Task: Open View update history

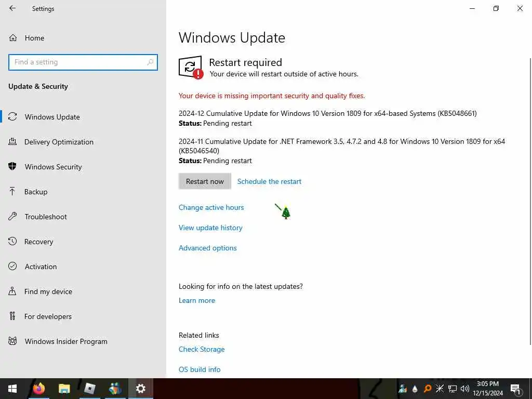Action: click(210, 228)
